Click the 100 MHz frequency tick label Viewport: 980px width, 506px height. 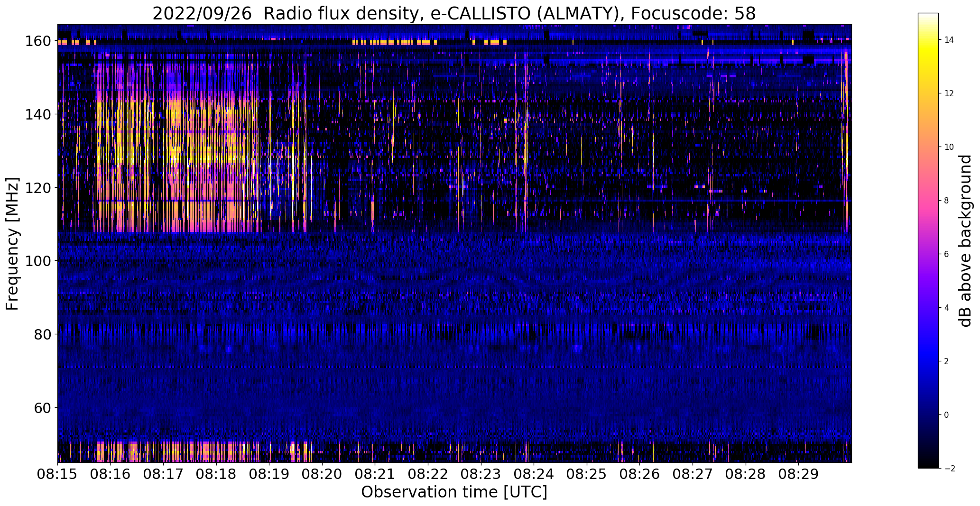[x=39, y=261]
